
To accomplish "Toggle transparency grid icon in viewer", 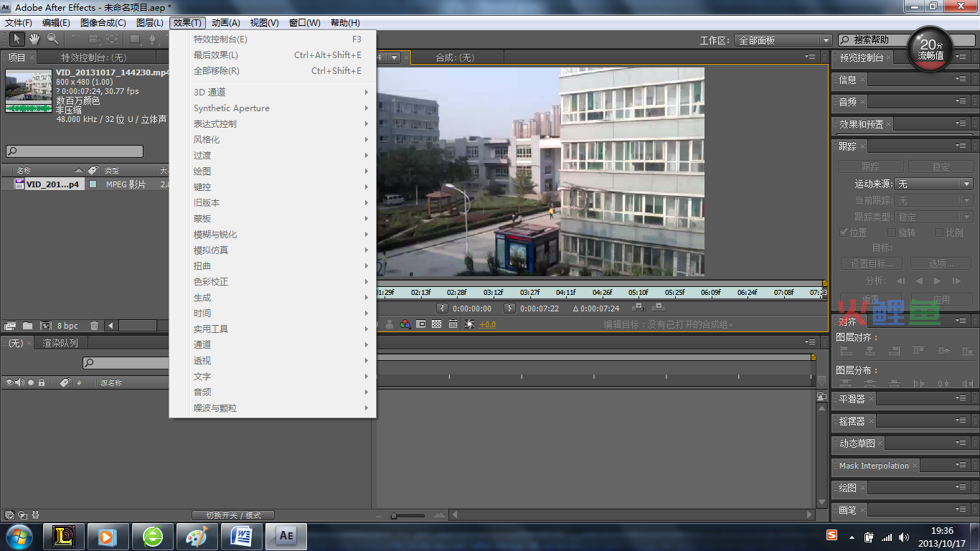I will point(436,324).
